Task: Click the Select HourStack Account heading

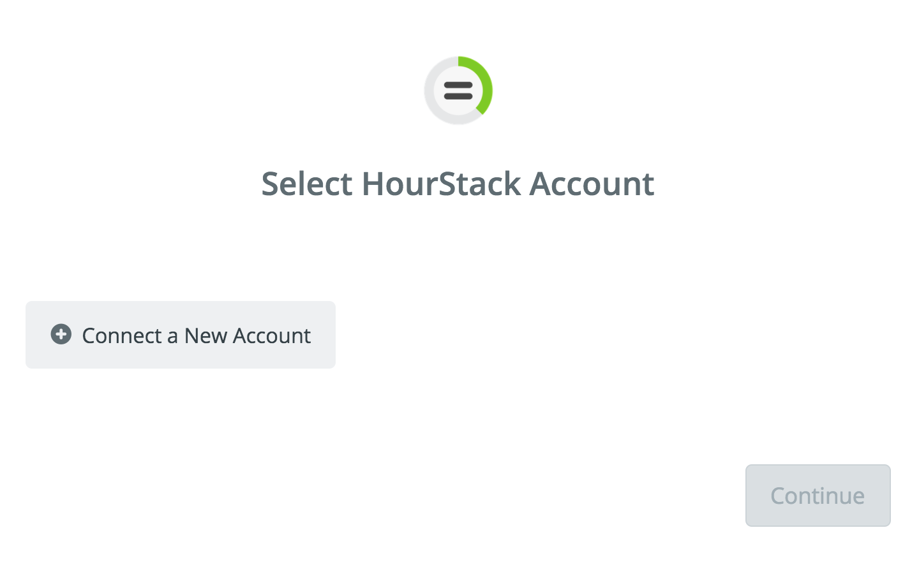Action: [458, 184]
